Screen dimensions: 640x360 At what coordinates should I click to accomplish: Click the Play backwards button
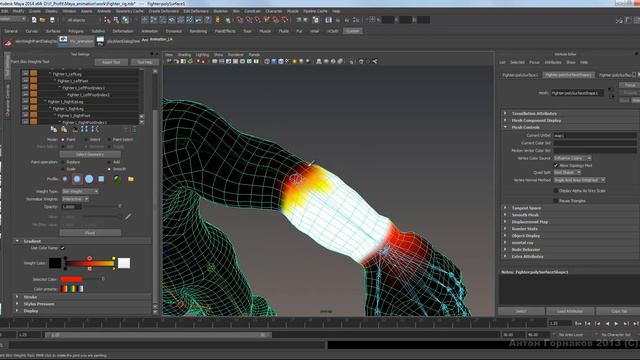coord(607,323)
